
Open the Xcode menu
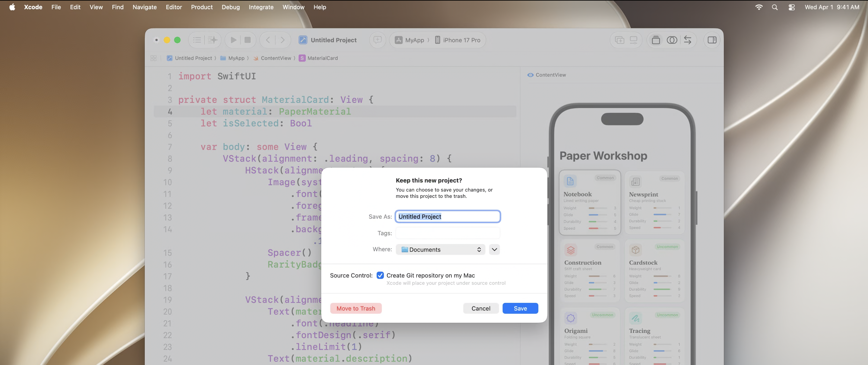point(33,7)
